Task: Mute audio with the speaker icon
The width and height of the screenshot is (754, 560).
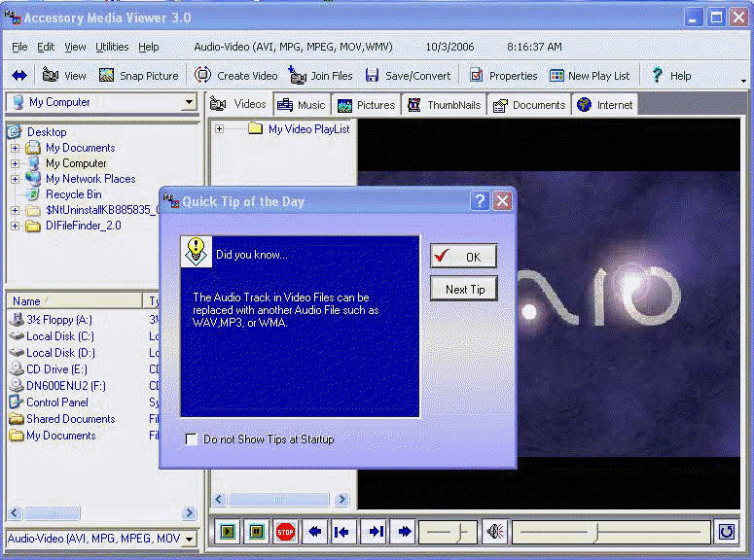Action: (495, 532)
